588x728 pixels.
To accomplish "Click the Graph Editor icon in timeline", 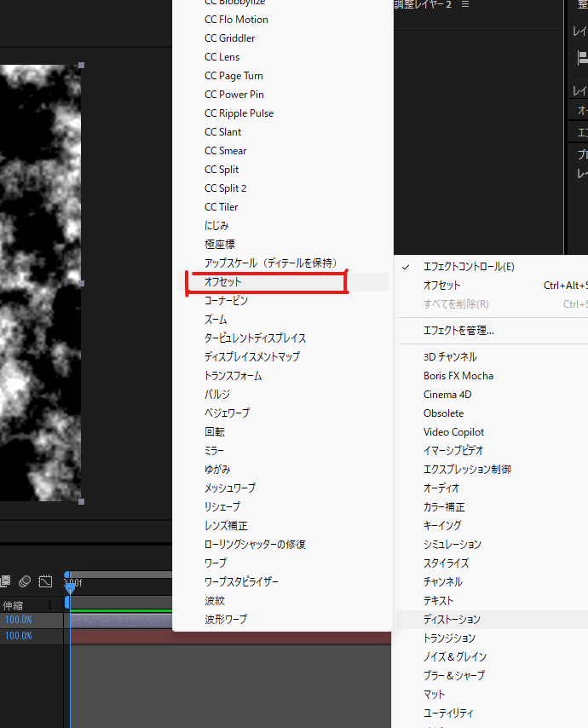I will click(x=46, y=581).
